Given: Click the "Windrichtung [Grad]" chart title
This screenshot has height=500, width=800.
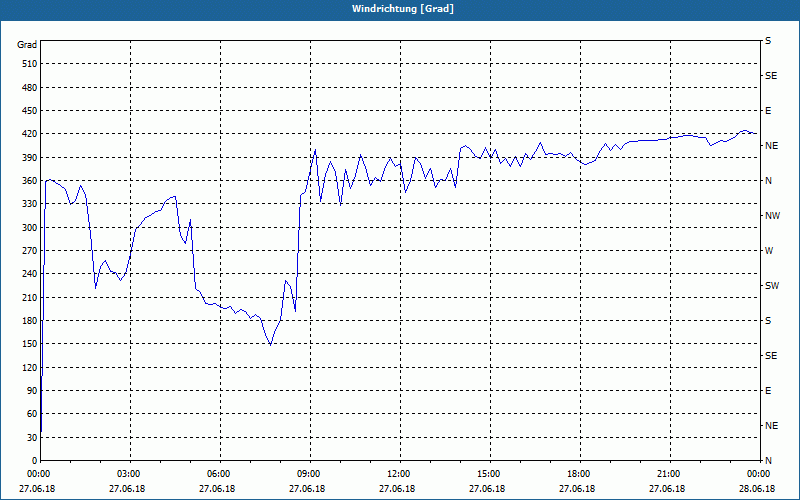Looking at the screenshot, I should [x=403, y=9].
